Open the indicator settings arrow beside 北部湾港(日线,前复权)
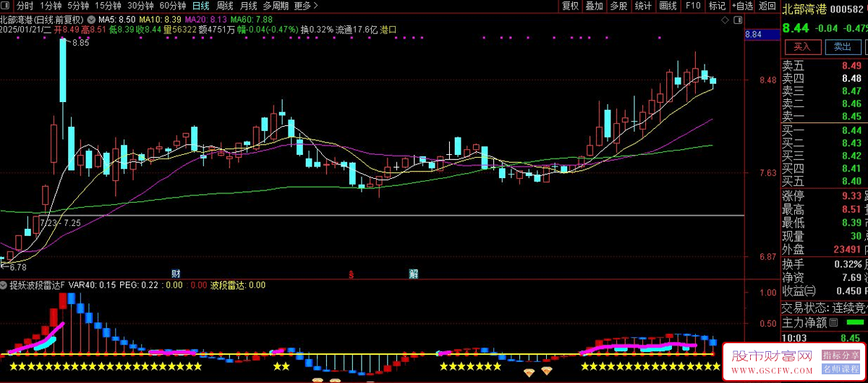Screen dimensions: 868x383 click(90, 20)
